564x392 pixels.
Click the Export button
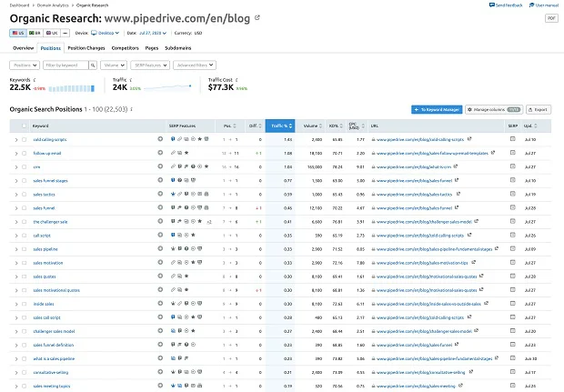click(x=536, y=109)
